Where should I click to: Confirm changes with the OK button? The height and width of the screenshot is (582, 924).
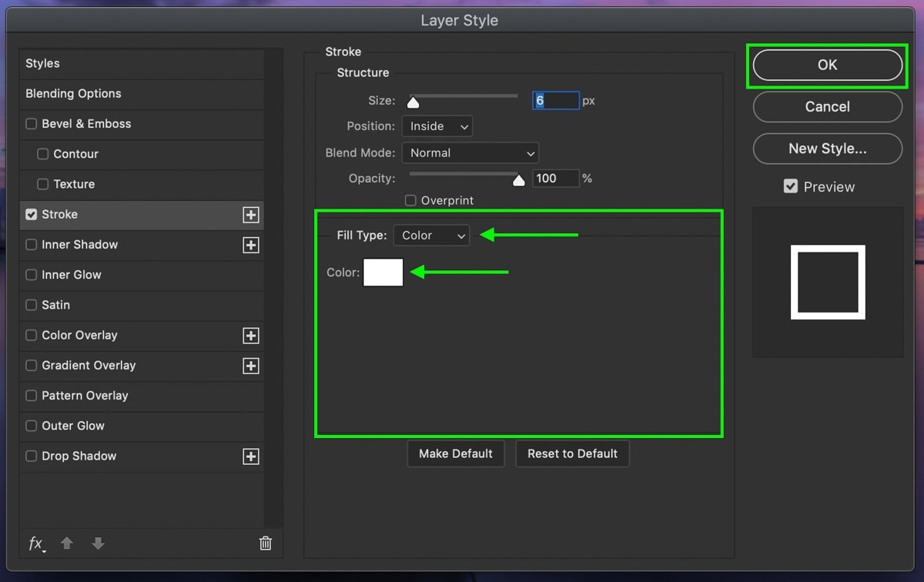[x=826, y=65]
